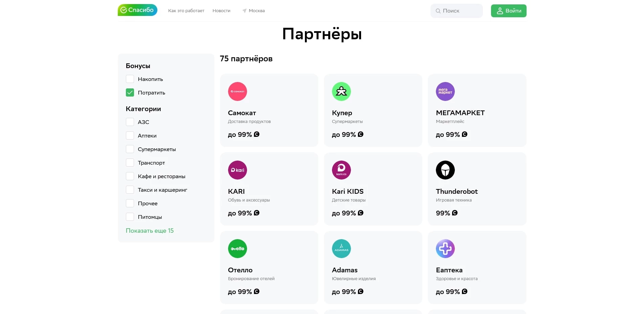
Task: Click the Спасибо logo
Action: click(x=137, y=10)
